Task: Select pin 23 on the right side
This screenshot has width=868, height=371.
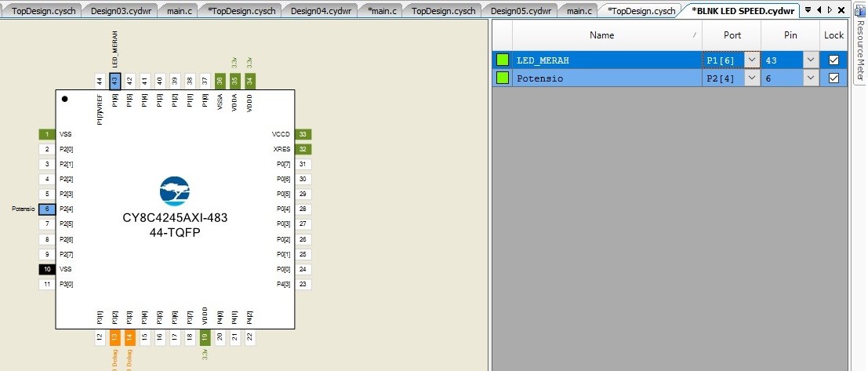Action: 303,284
